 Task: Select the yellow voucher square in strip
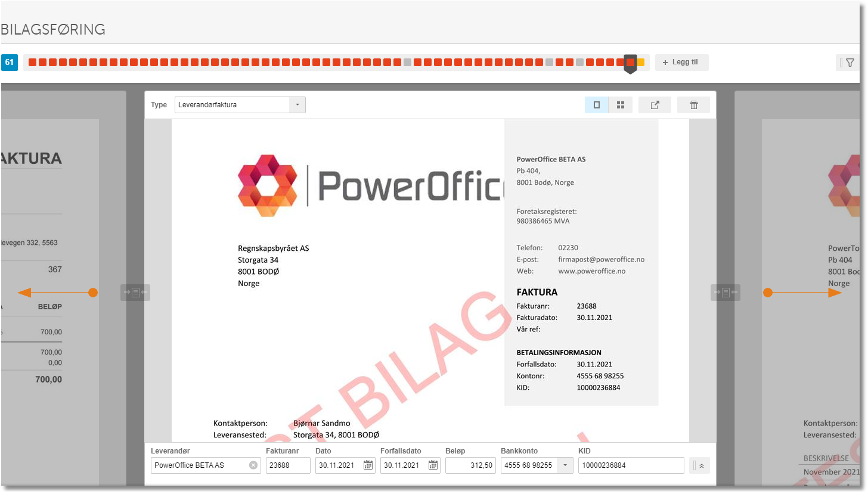pos(641,63)
